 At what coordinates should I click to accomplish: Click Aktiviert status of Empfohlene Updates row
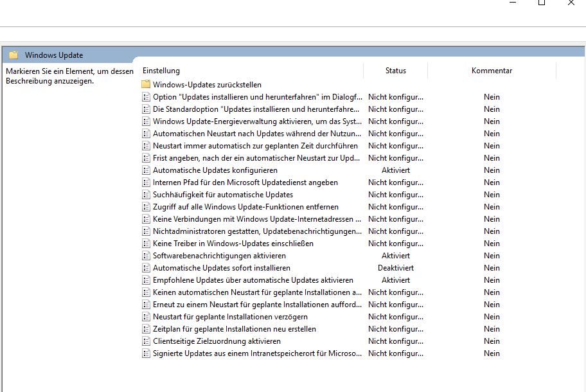coord(395,280)
